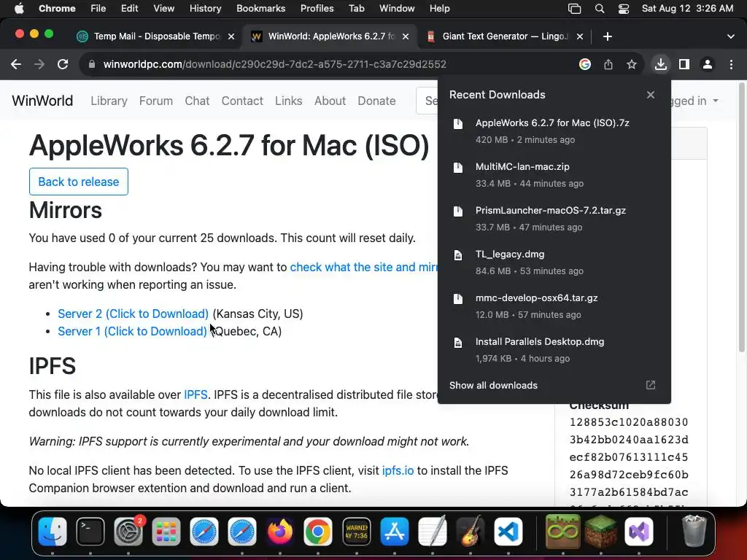747x560 pixels.
Task: Click the Install Parallels Desktop.dmg file icon
Action: point(458,343)
